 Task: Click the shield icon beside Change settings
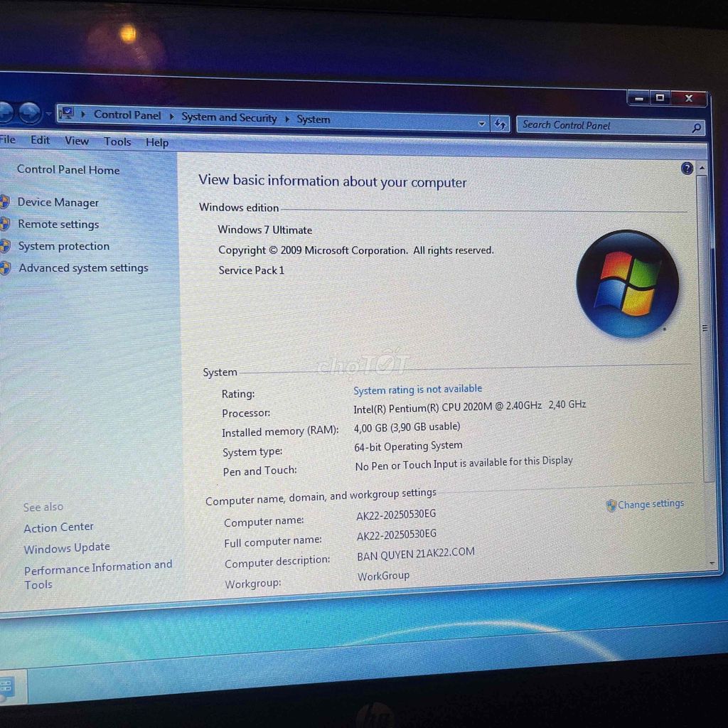tap(611, 505)
